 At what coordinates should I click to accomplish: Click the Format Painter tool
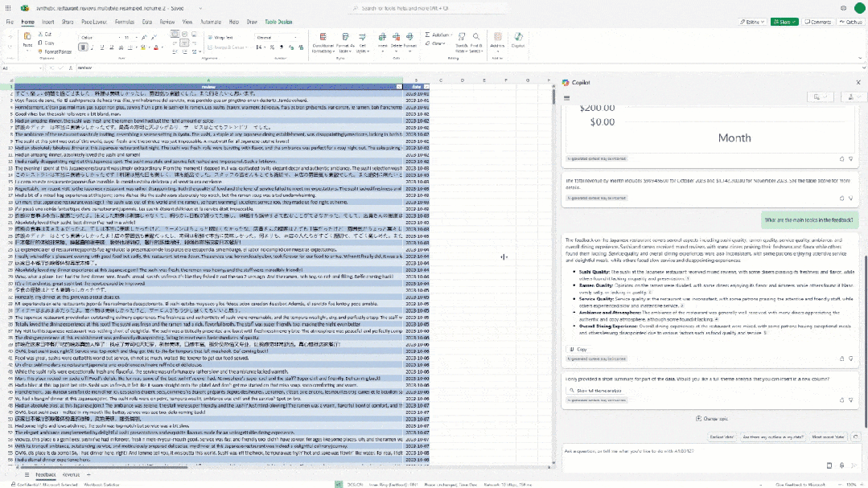[56, 51]
